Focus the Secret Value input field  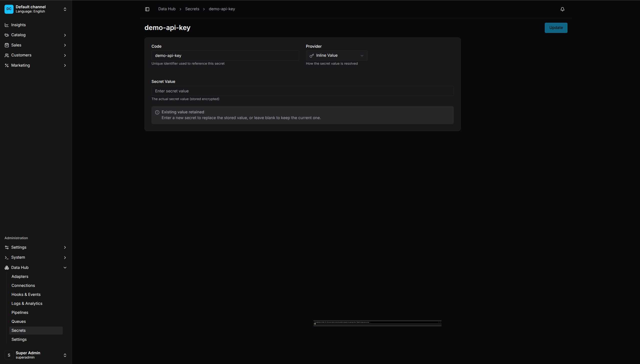pos(302,91)
